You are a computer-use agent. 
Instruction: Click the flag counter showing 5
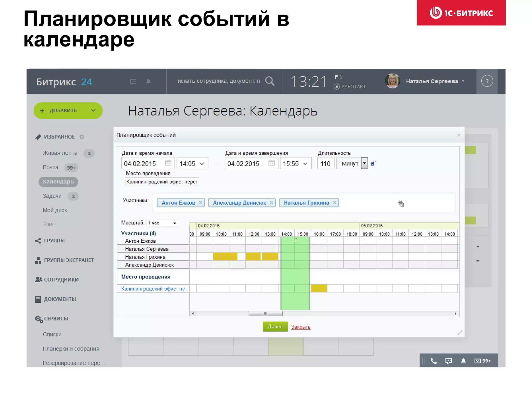339,77
